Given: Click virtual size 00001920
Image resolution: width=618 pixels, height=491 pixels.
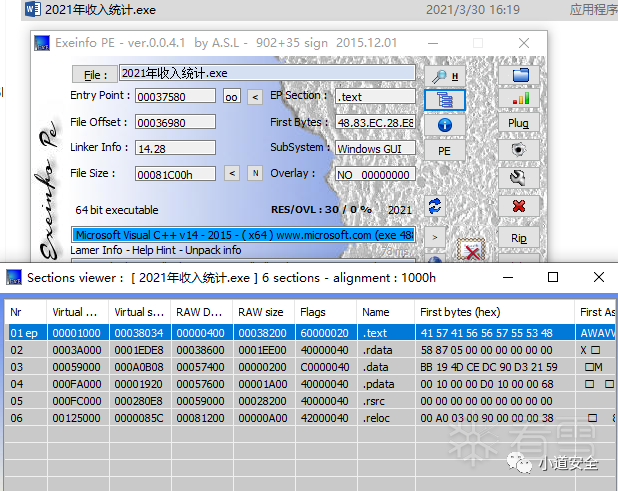Looking at the screenshot, I should click(138, 384).
